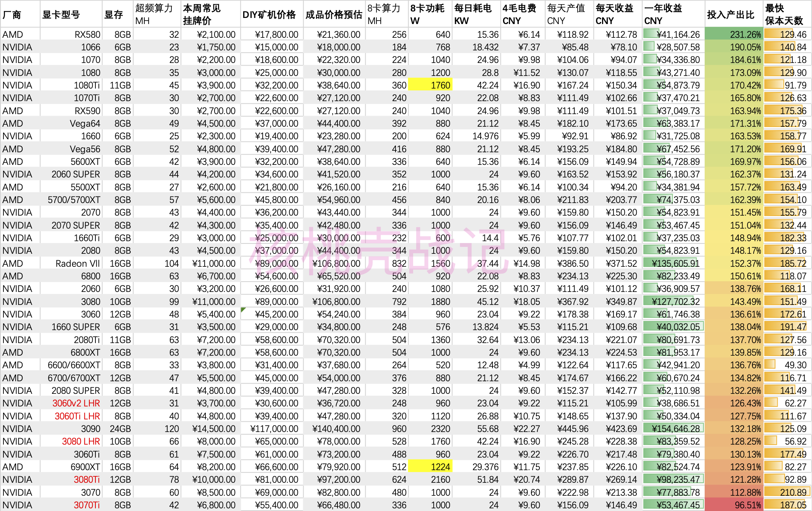Screen dimensions: 812x511
Task: Select the 投入产出比 header cell
Action: 734,14
